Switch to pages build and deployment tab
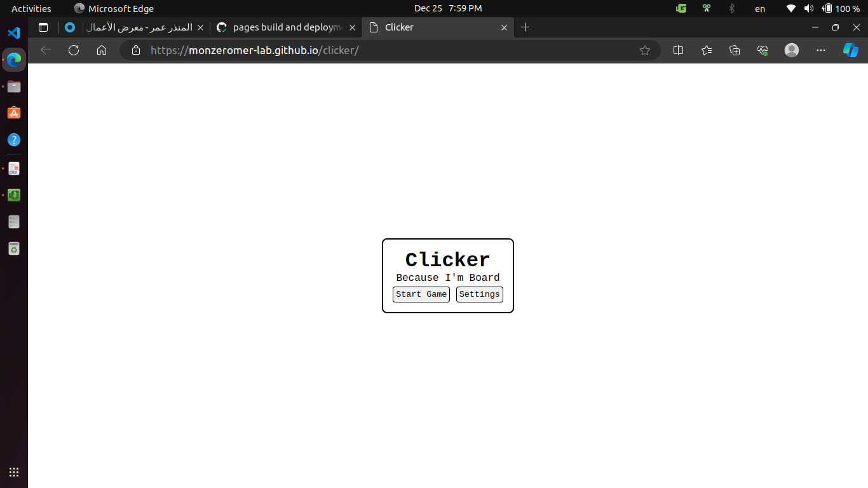Image resolution: width=868 pixels, height=488 pixels. click(286, 27)
